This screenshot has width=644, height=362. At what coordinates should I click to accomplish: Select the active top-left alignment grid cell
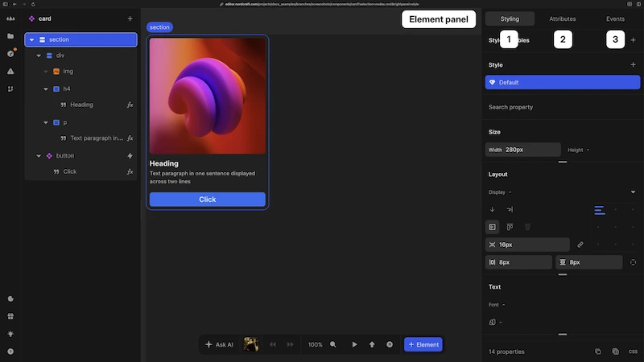click(599, 211)
